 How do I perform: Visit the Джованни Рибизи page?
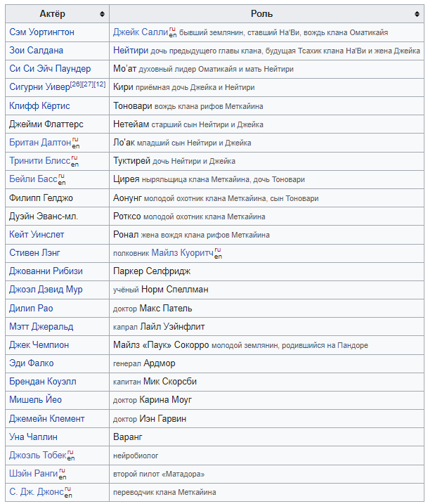pyautogui.click(x=46, y=271)
